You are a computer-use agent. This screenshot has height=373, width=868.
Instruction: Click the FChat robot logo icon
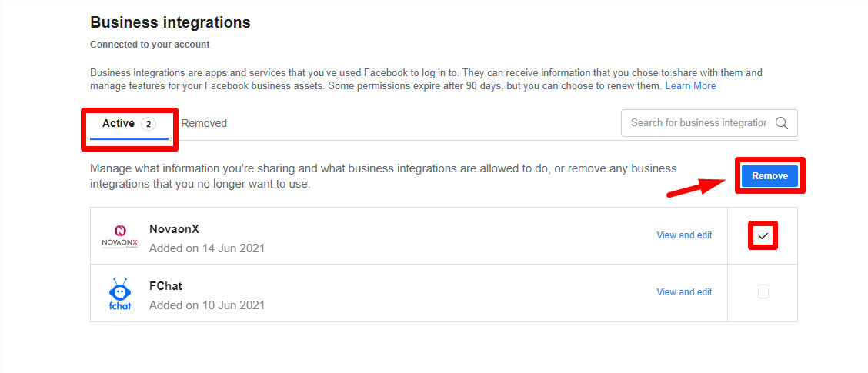pyautogui.click(x=119, y=293)
